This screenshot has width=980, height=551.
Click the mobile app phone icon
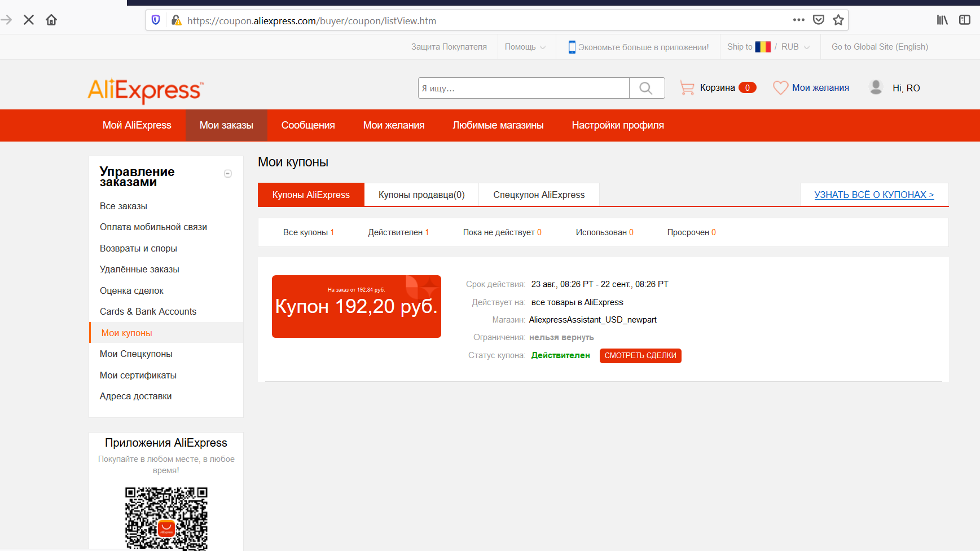[x=572, y=47]
